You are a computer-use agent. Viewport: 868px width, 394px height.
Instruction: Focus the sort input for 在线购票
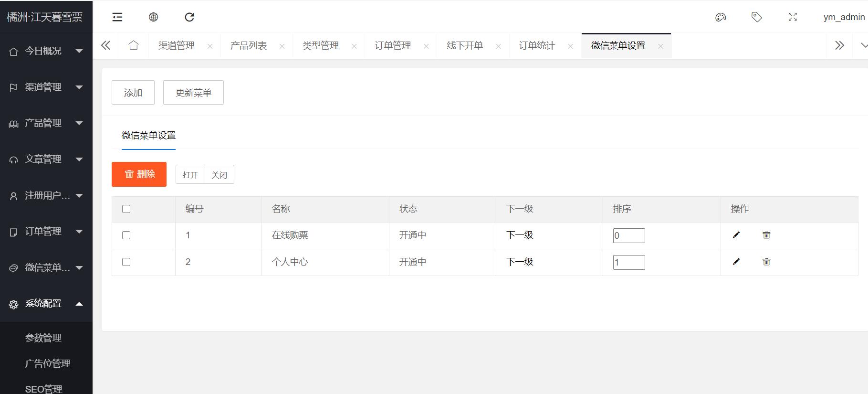click(x=629, y=235)
